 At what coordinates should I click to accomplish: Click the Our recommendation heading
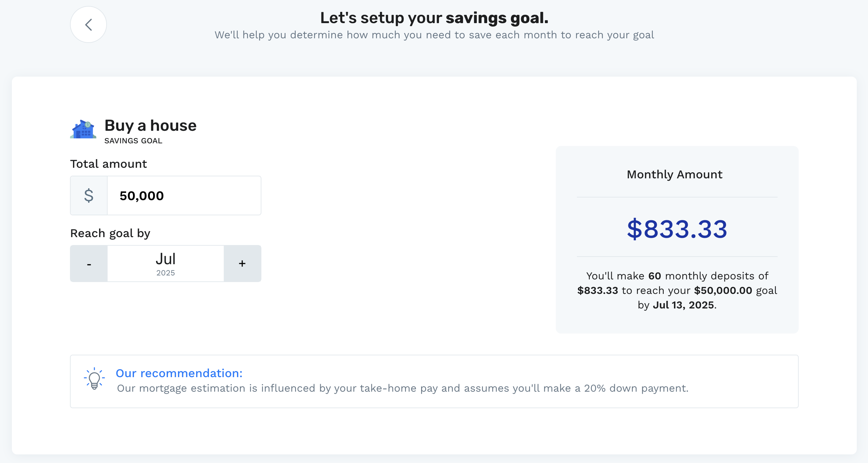click(x=179, y=373)
